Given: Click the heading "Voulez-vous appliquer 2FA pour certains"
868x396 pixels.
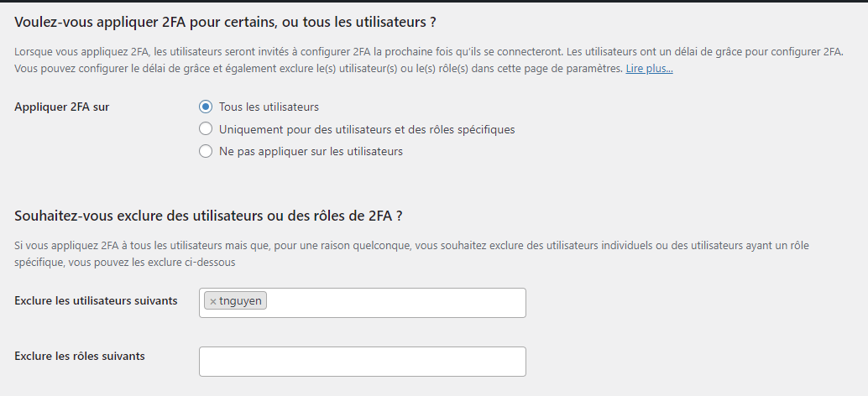Looking at the screenshot, I should click(225, 20).
